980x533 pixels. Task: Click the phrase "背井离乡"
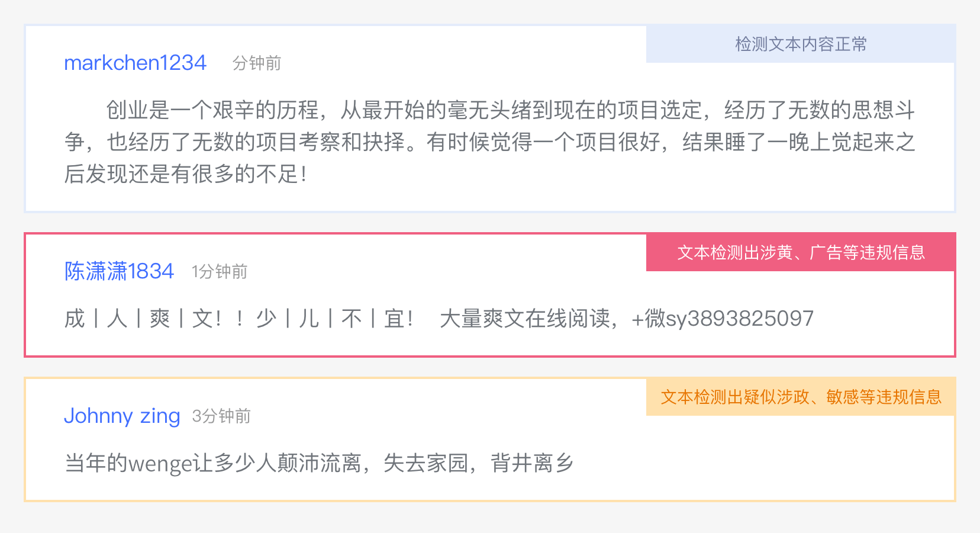pos(532,463)
